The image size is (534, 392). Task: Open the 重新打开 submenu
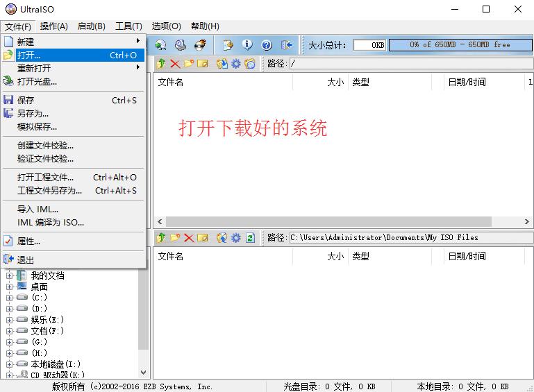[x=74, y=69]
